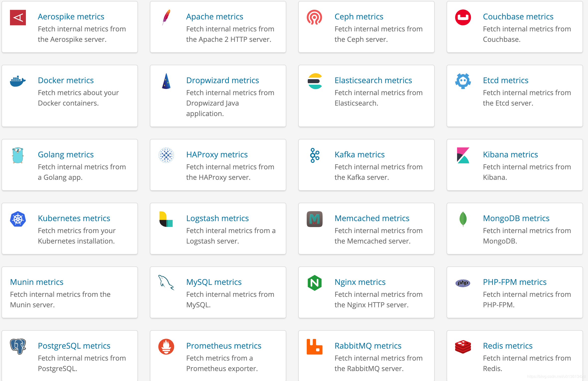Click the Kubernetes wheel icon

(18, 219)
